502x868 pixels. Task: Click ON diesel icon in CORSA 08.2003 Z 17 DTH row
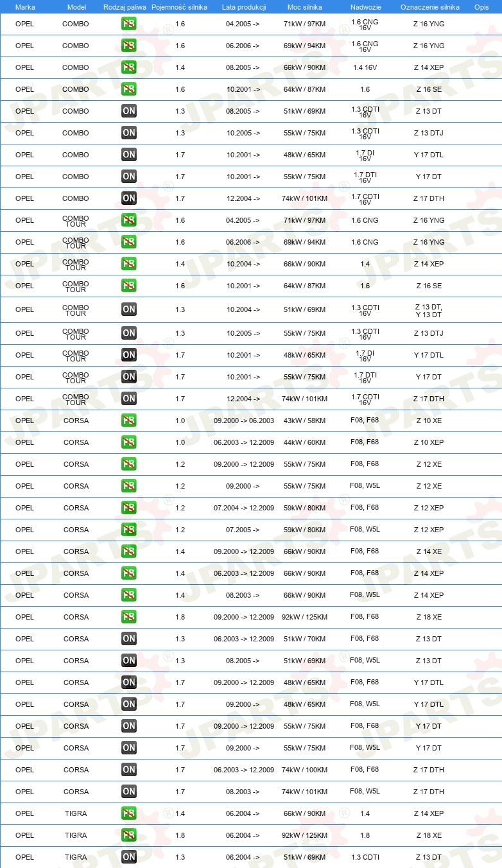click(x=128, y=792)
